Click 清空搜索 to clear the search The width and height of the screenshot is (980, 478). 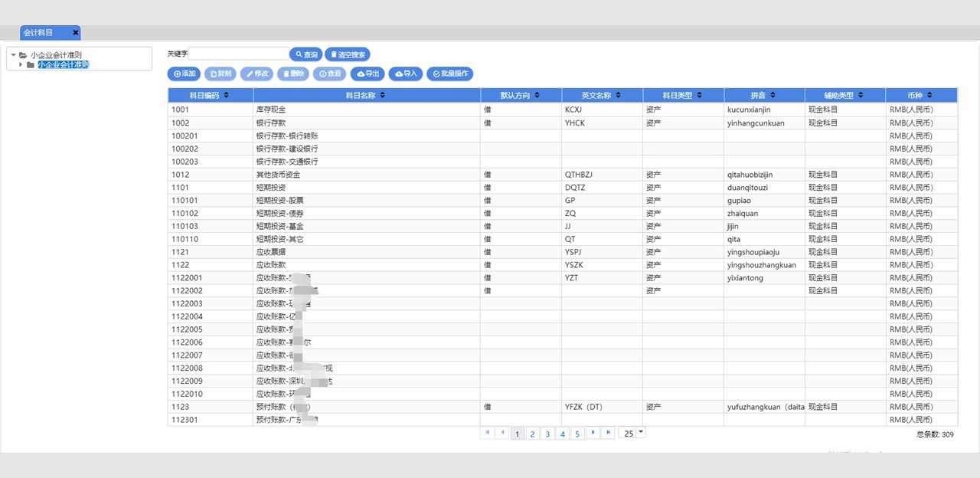[348, 54]
